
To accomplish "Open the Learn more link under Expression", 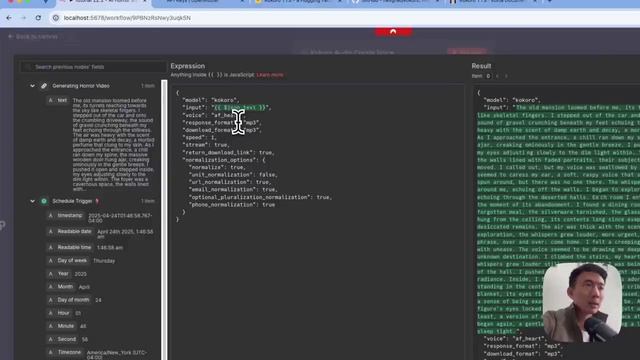I will click(270, 75).
